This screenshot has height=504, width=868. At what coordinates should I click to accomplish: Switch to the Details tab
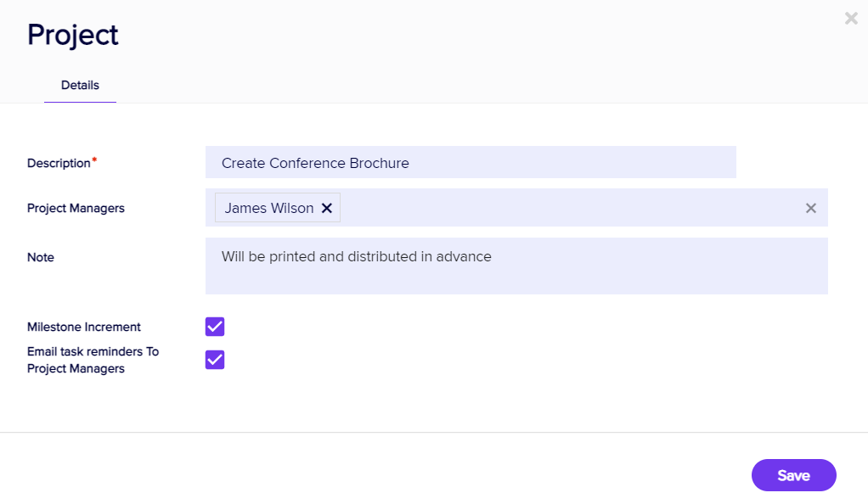tap(80, 86)
